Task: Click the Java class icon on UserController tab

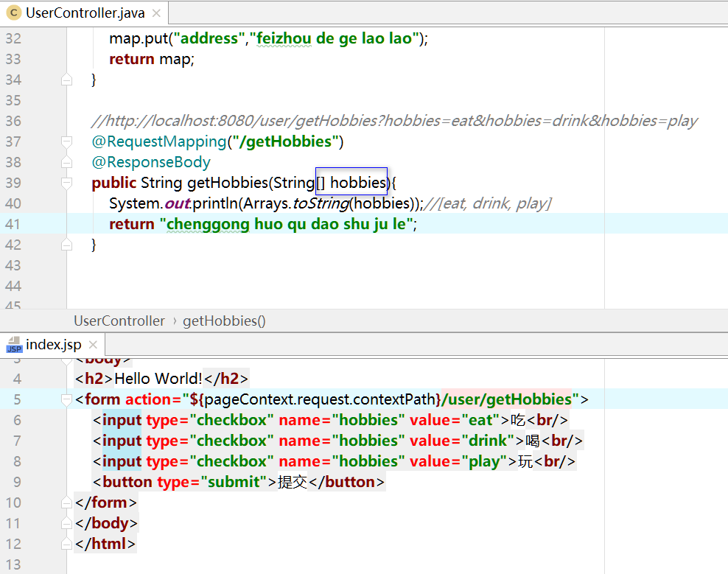Action: click(14, 13)
